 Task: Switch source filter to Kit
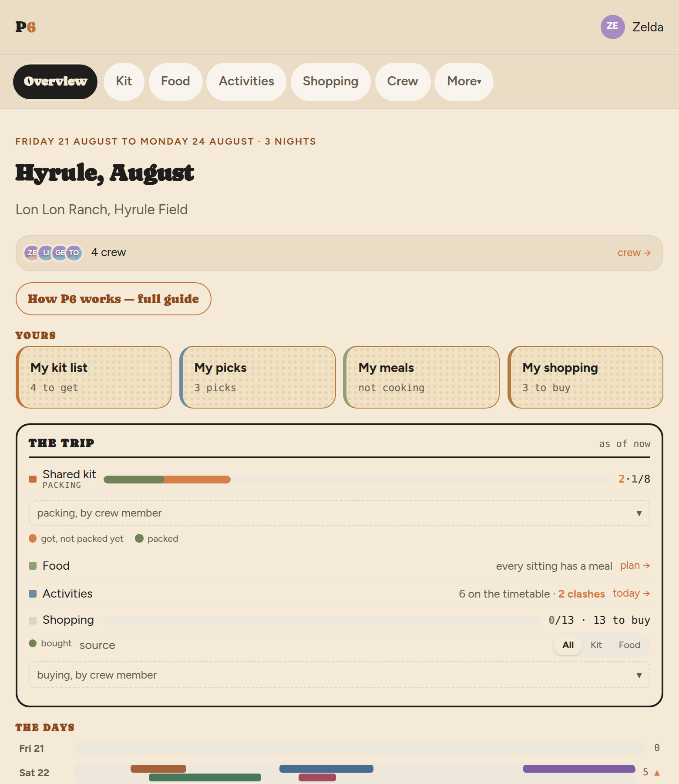pos(596,645)
